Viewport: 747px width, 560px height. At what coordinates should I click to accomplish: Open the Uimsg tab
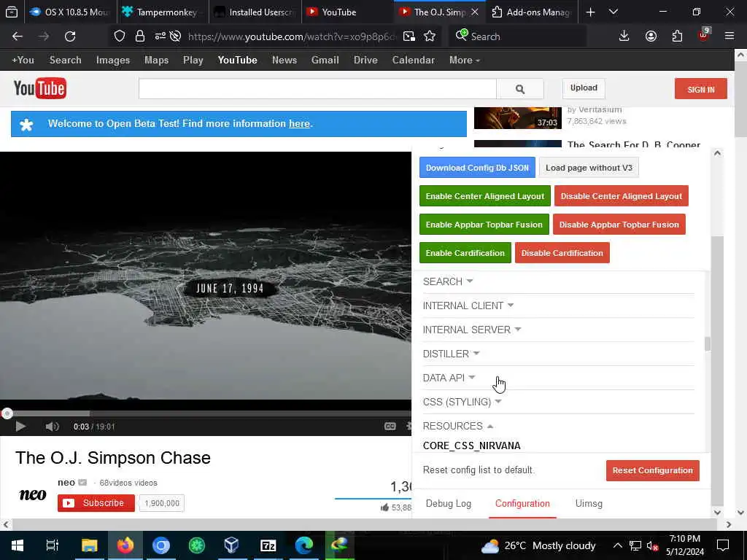(x=589, y=503)
